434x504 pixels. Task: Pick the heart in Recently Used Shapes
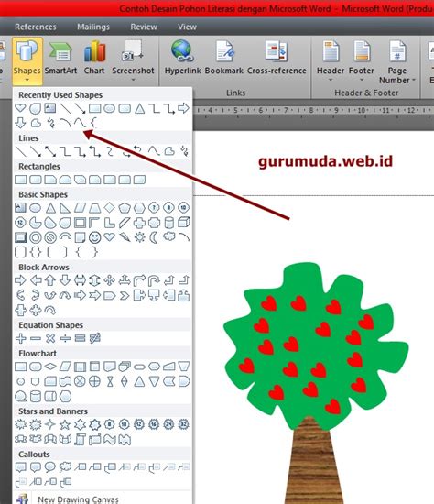tap(20, 108)
